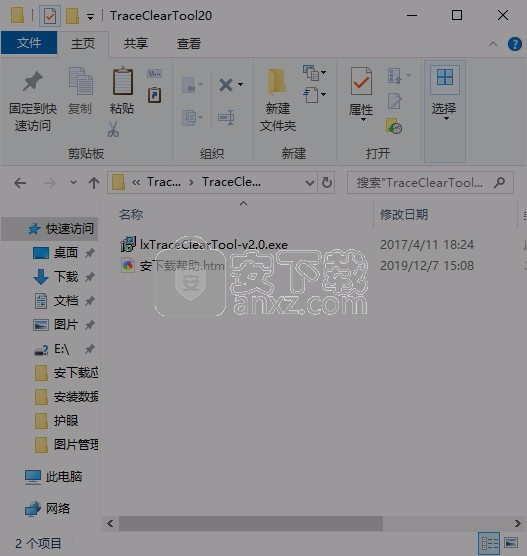Go forward with the right arrow
Screen dimensions: 527x556
pyautogui.click(x=50, y=183)
